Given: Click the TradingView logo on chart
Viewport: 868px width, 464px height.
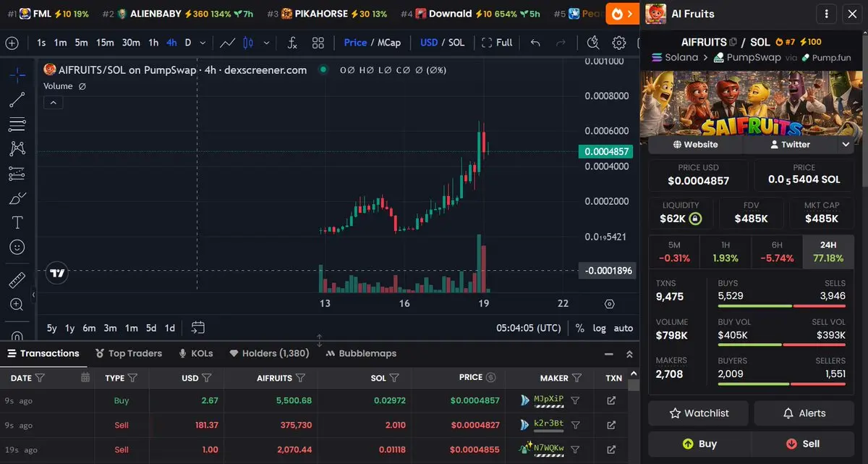Looking at the screenshot, I should coord(58,273).
